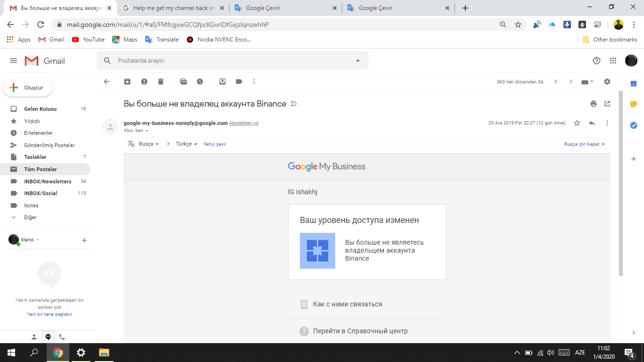Screen dimensions: 644x362
Task: Switch to the hangouts phone calls tab
Action: click(62, 337)
